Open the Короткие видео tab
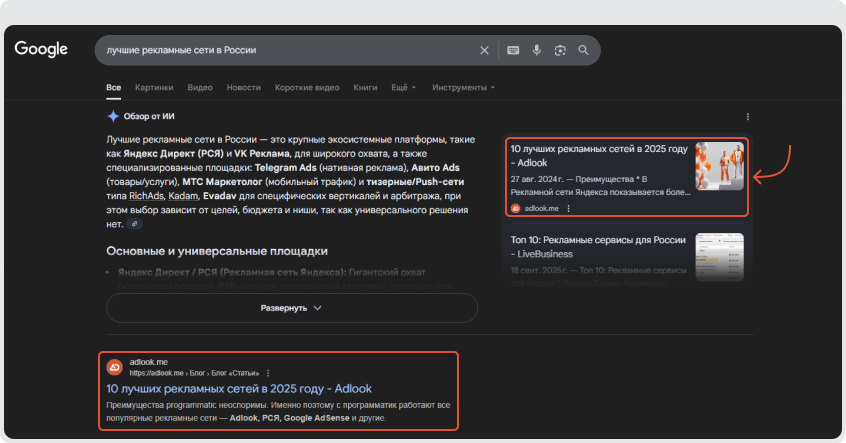 [x=307, y=88]
